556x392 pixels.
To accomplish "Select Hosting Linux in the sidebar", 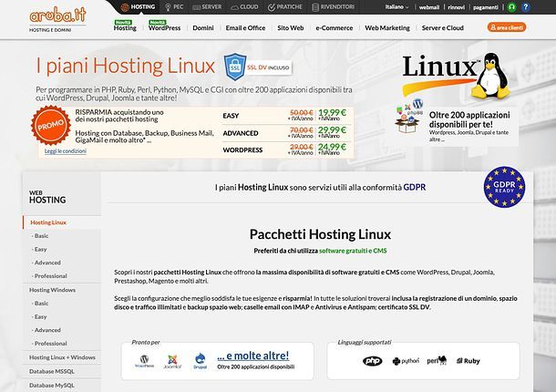I will (48, 222).
